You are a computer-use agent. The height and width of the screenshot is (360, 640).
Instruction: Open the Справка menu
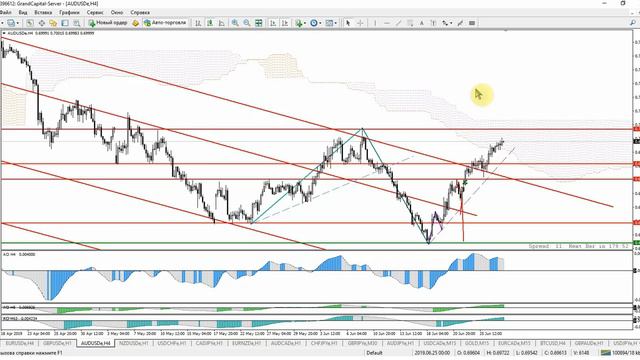(140, 12)
